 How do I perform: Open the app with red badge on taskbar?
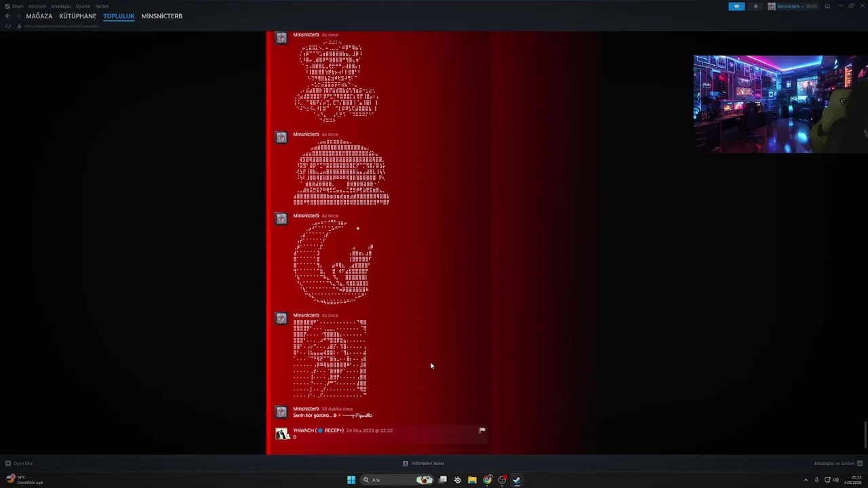502,480
